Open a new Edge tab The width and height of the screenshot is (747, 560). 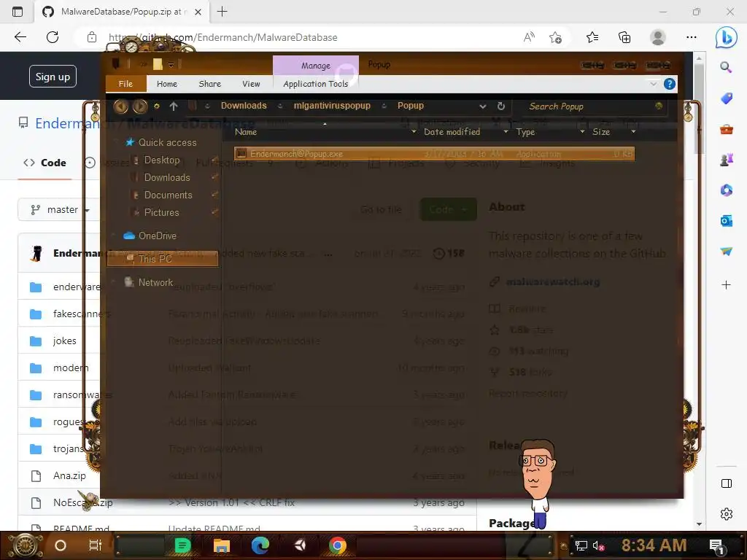click(x=222, y=12)
